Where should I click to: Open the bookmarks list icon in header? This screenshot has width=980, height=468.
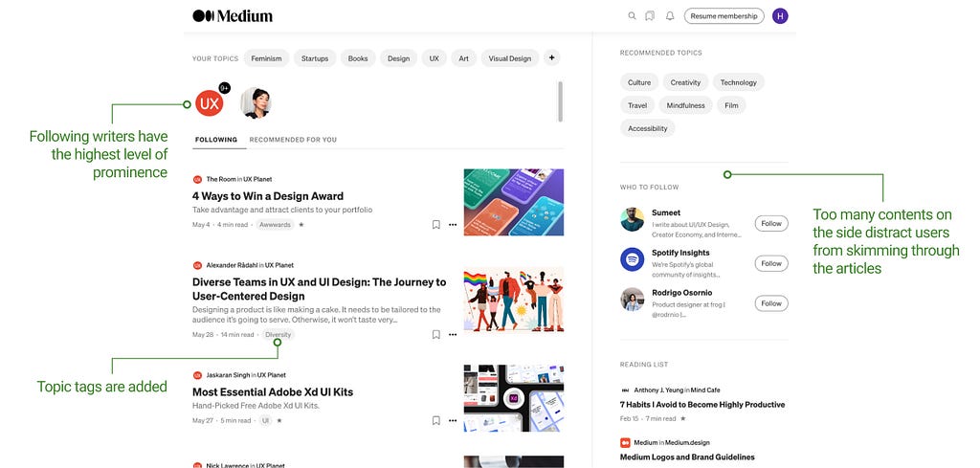(650, 16)
